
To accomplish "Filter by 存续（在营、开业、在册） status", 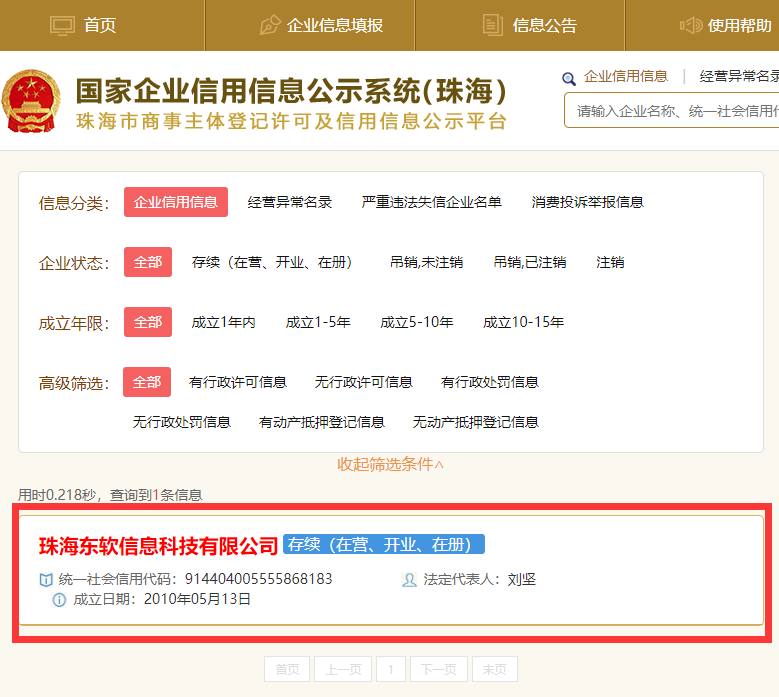I will (x=272, y=262).
